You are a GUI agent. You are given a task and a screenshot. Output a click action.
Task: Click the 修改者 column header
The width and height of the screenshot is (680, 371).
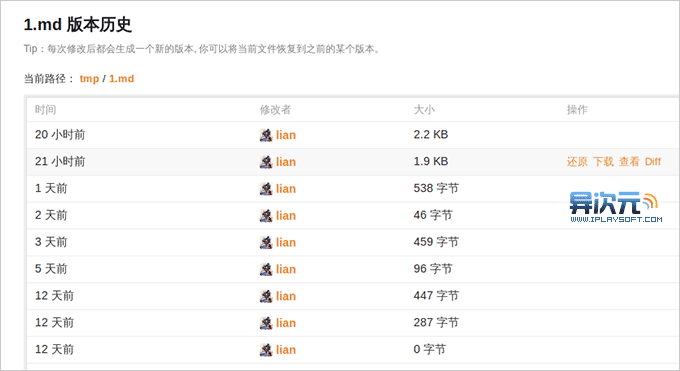(275, 110)
